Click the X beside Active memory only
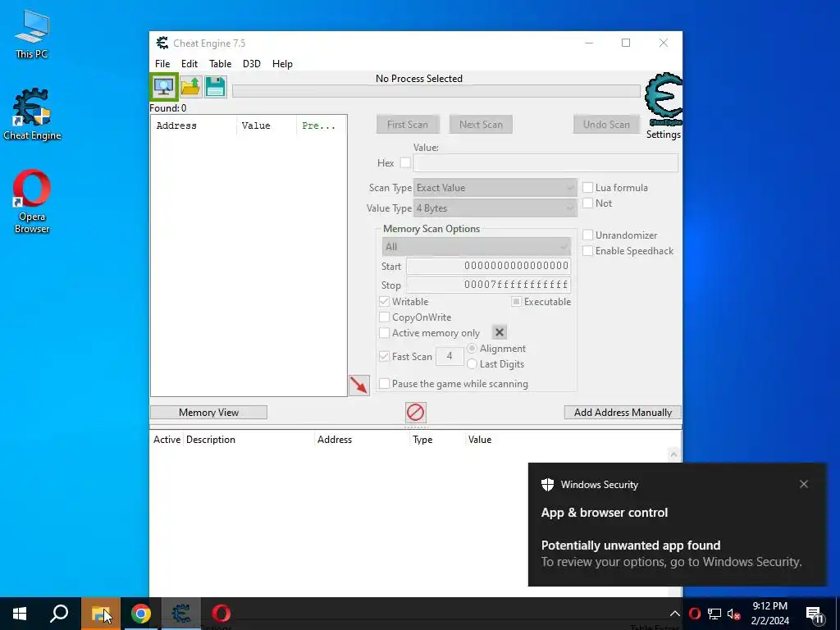The image size is (840, 630). 500,333
